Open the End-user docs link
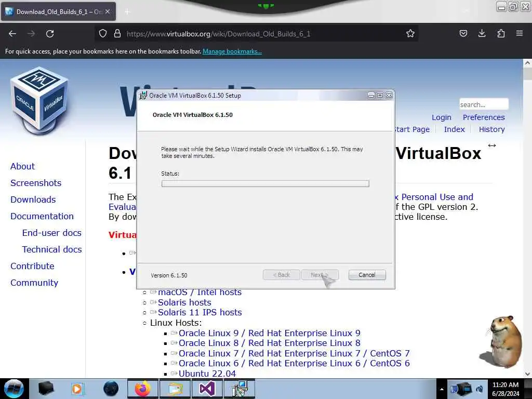The image size is (532, 399). (52, 233)
